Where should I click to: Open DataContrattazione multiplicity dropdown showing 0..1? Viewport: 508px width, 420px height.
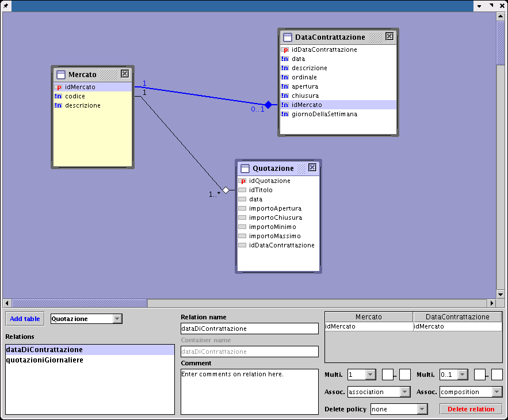tap(463, 375)
